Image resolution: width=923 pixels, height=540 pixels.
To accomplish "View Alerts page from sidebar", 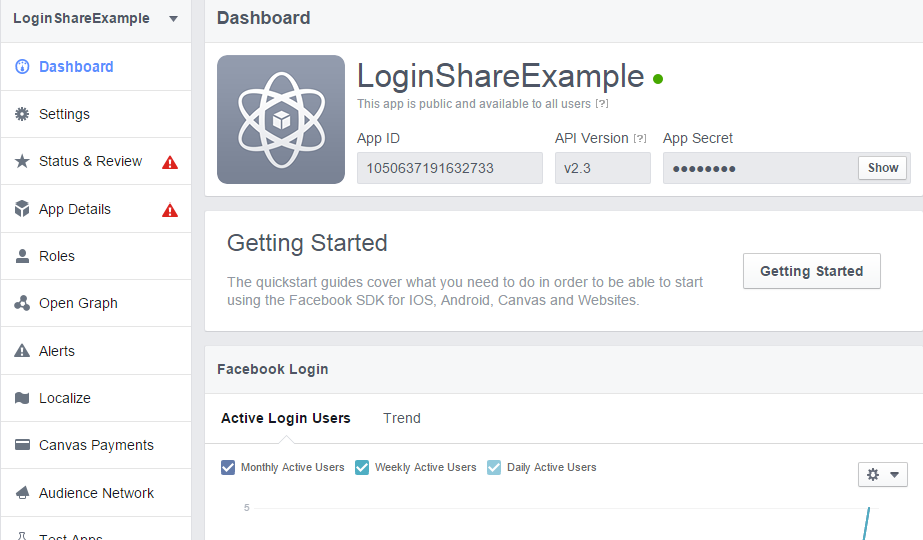I will click(x=96, y=350).
